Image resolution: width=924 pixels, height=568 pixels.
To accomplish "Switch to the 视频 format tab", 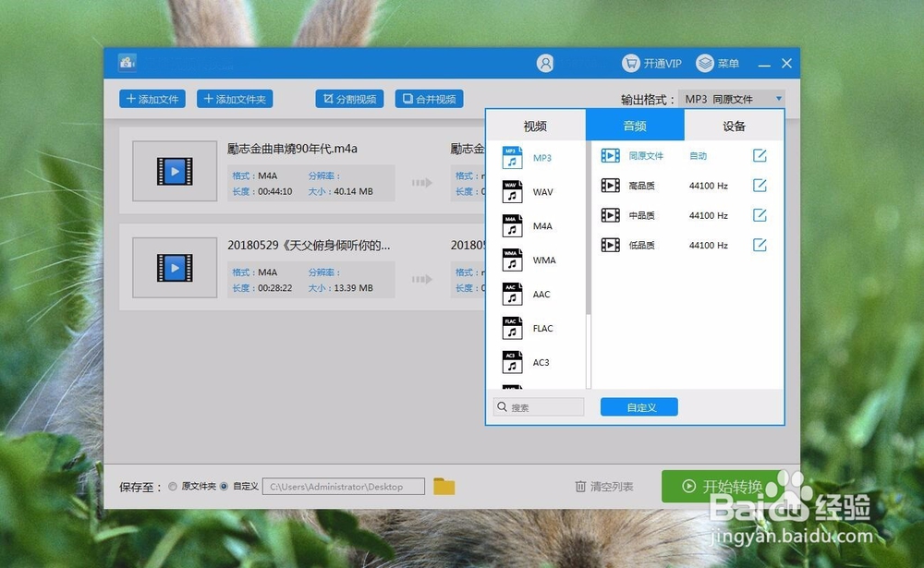I will pyautogui.click(x=537, y=125).
